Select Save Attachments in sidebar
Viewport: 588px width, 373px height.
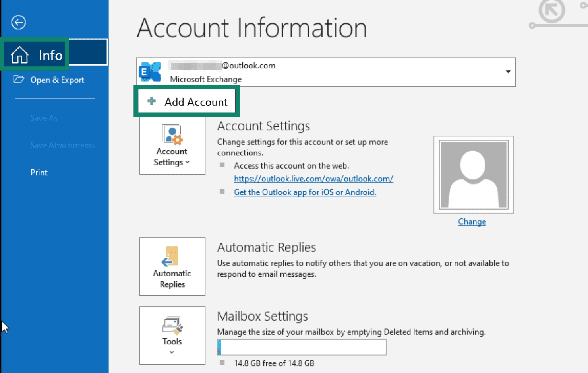click(62, 145)
